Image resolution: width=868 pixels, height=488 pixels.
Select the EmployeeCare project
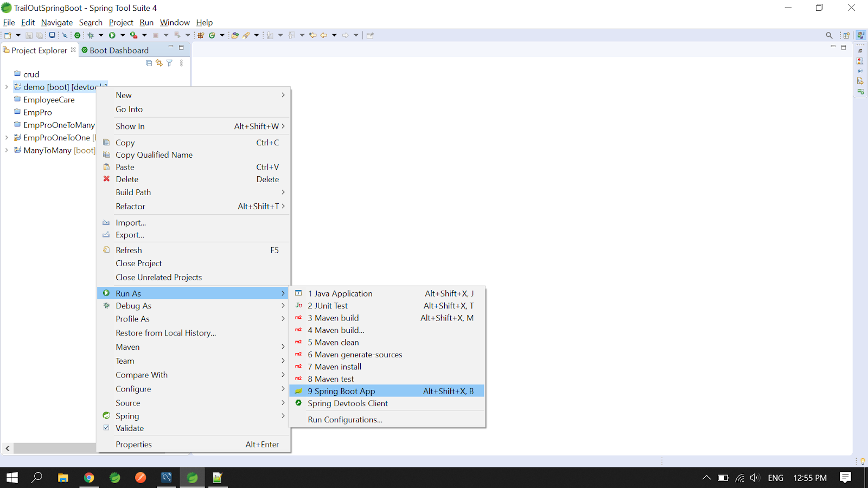point(44,100)
